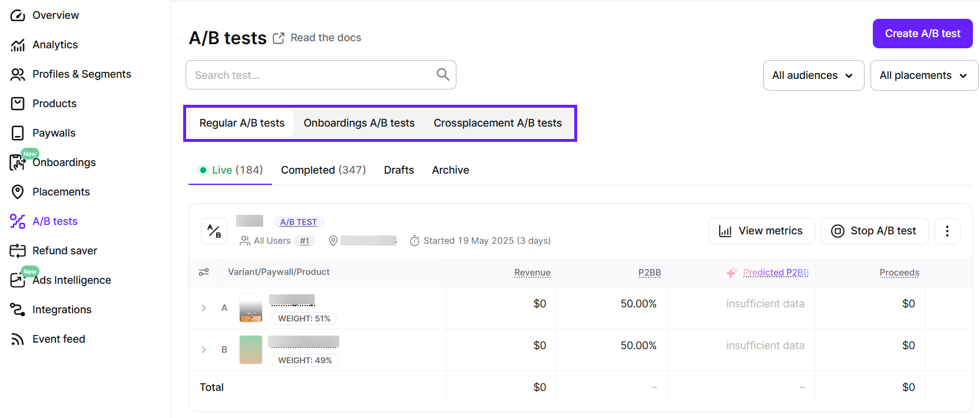Open the All placements dropdown
This screenshot has width=980, height=418.
[x=923, y=75]
